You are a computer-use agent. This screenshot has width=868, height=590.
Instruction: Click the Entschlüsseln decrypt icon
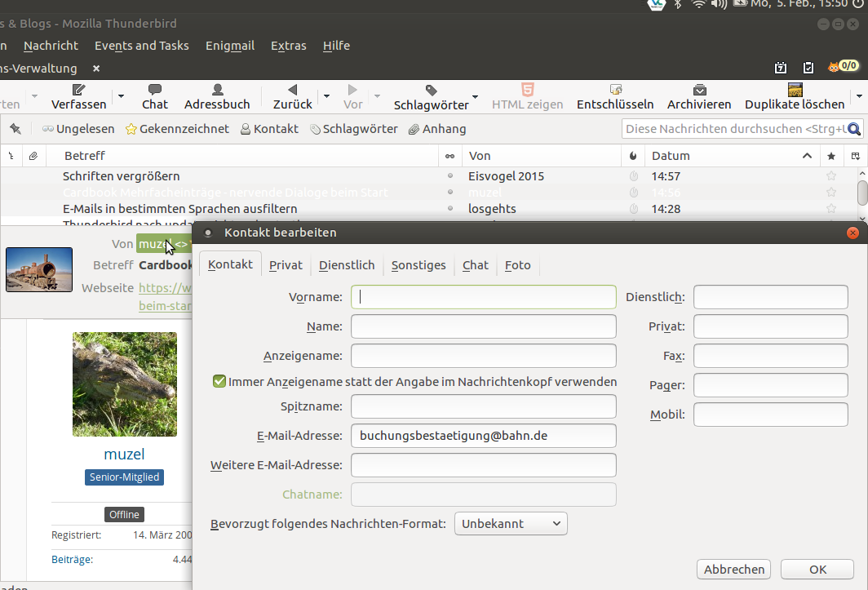615,90
